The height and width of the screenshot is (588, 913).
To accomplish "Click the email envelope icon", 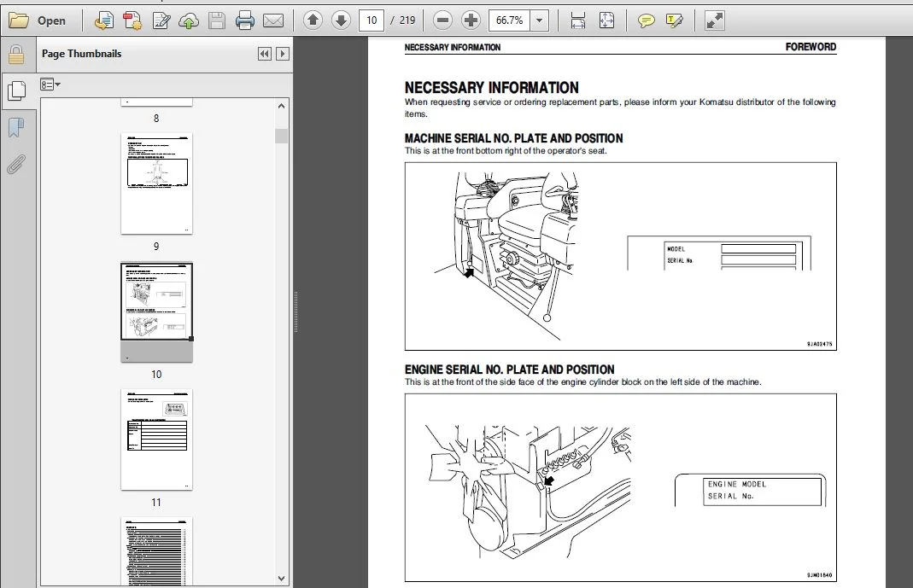I will 273,20.
